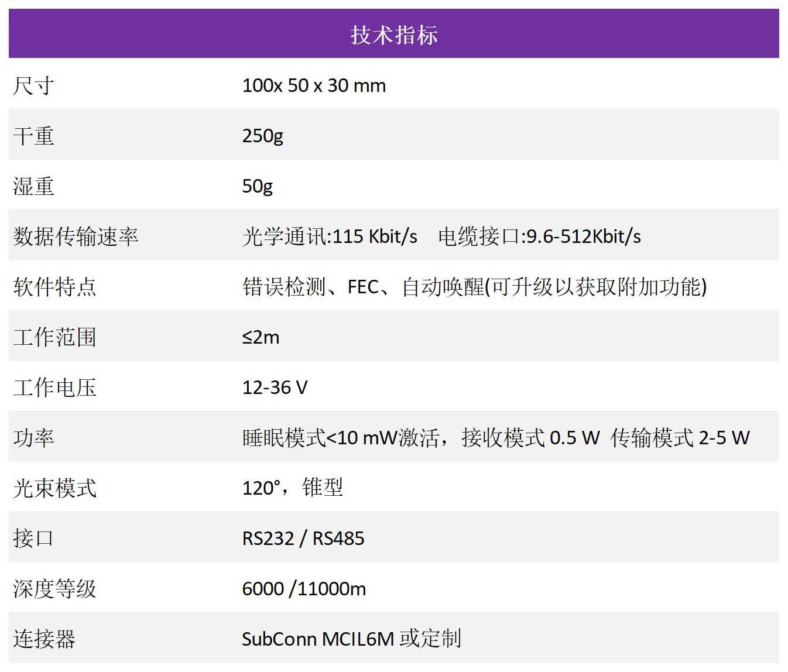The width and height of the screenshot is (788, 672).
Task: Select the 50g wet weight value
Action: point(257,186)
